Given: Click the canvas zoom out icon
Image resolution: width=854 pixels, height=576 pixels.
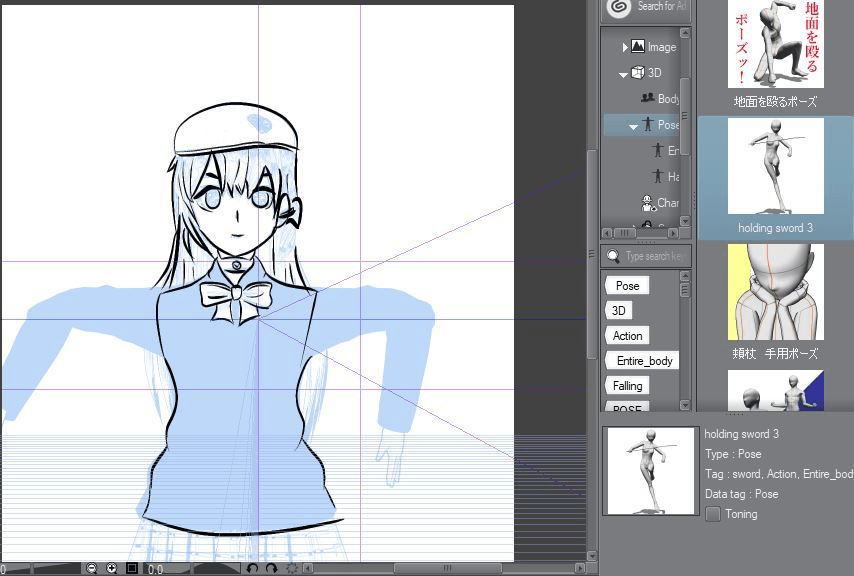Looking at the screenshot, I should coord(91,568).
